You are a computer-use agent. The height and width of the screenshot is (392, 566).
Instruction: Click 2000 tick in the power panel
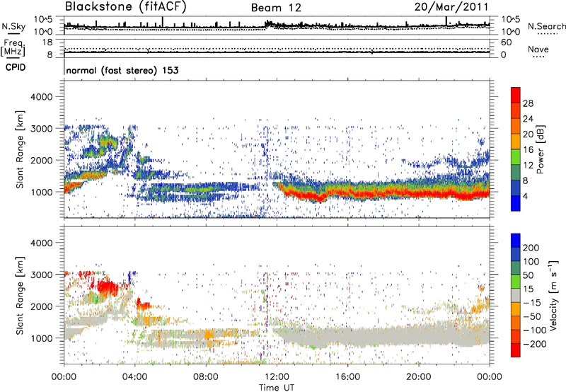[x=41, y=160]
